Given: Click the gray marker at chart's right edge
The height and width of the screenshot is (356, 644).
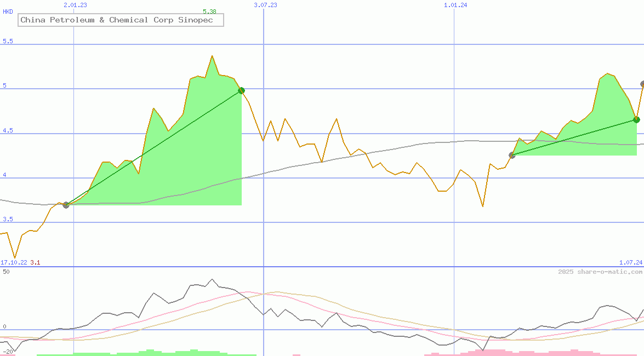Looking at the screenshot, I should 642,84.
